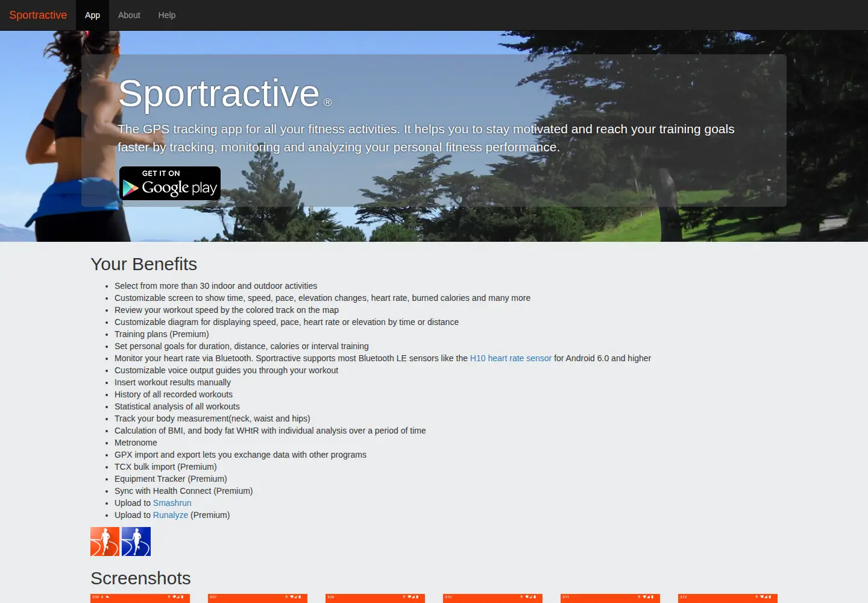The image size is (868, 603).
Task: Click 'Select from more than 30 indoor' item
Action: pyautogui.click(x=216, y=286)
